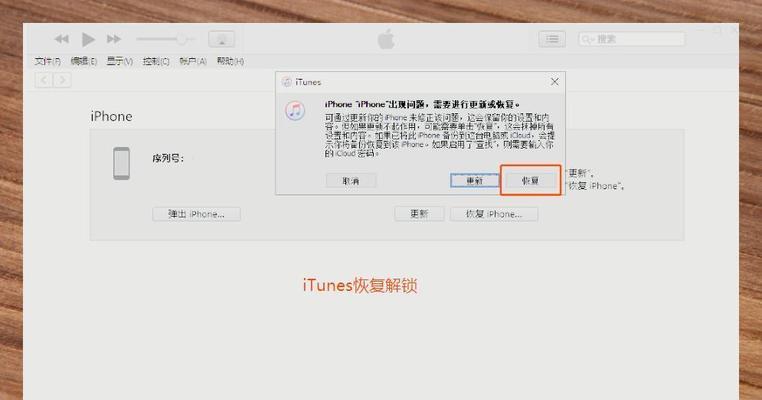762x400 pixels.
Task: Go back with the left navigation arrow
Action: 44,80
